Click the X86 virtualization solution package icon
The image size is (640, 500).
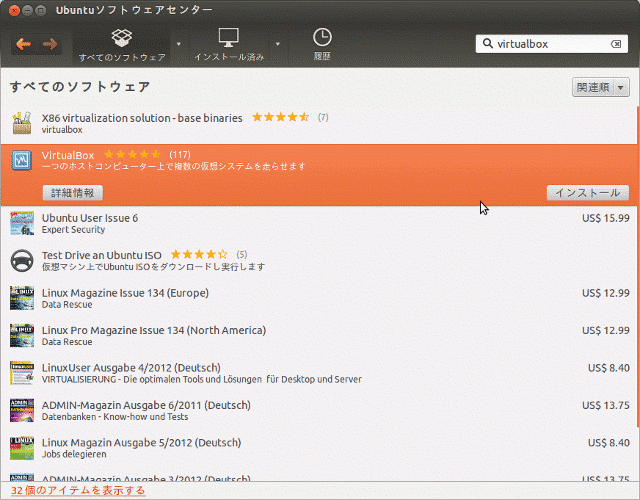(x=22, y=123)
